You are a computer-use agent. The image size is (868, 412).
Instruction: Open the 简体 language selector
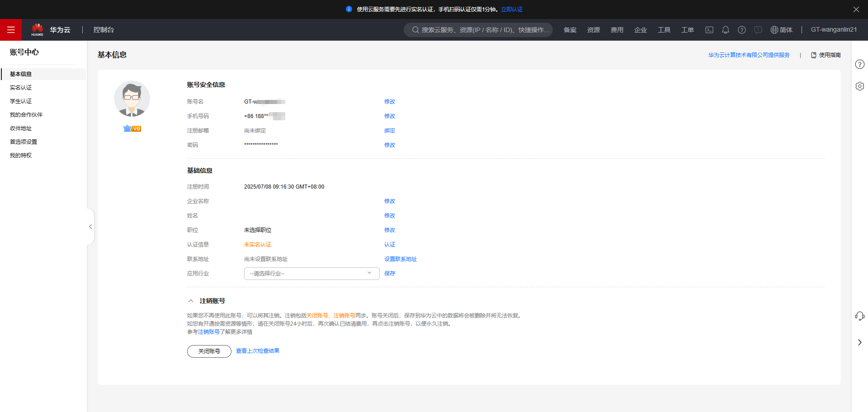(782, 30)
